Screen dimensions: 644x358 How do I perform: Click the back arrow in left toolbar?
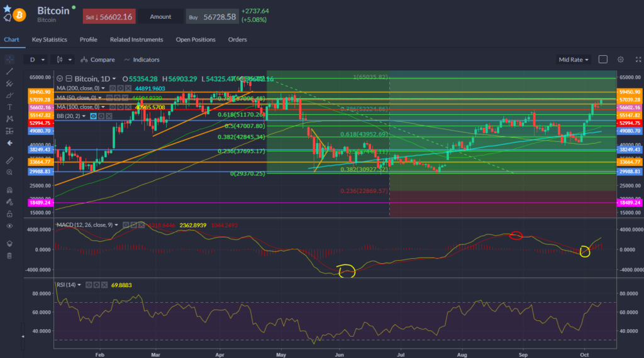point(9,143)
